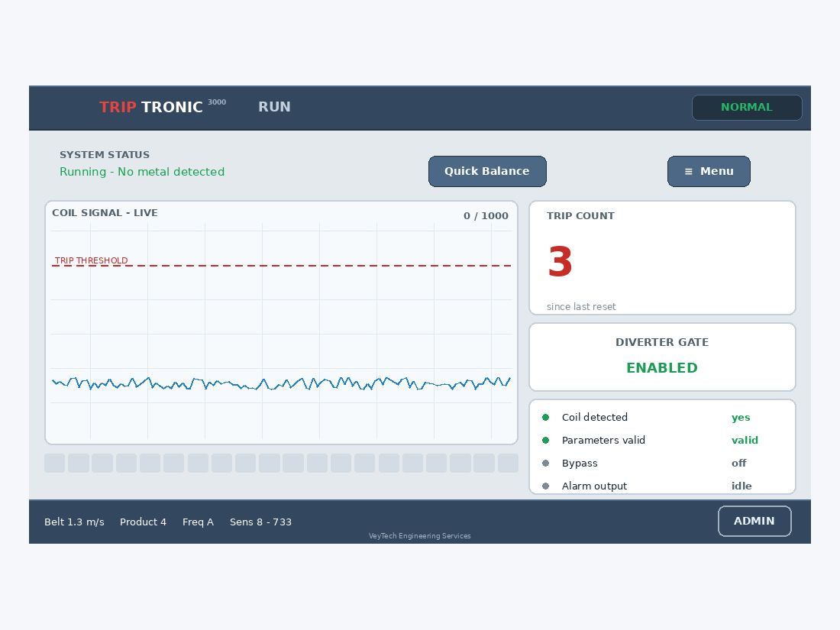
Task: Click the Quick Balance button
Action: click(x=487, y=171)
